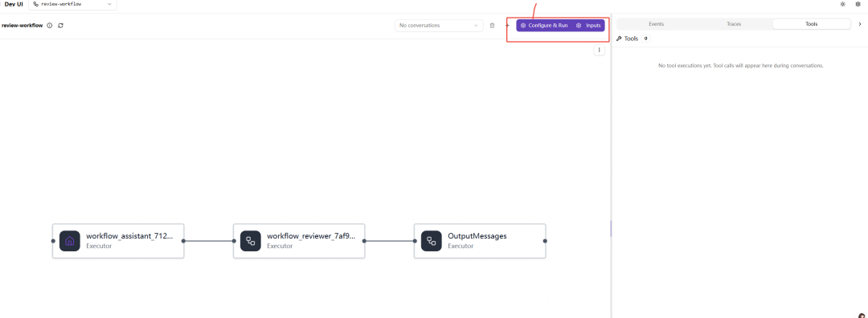
Task: Toggle the light/dark theme sun icon
Action: coord(842,4)
